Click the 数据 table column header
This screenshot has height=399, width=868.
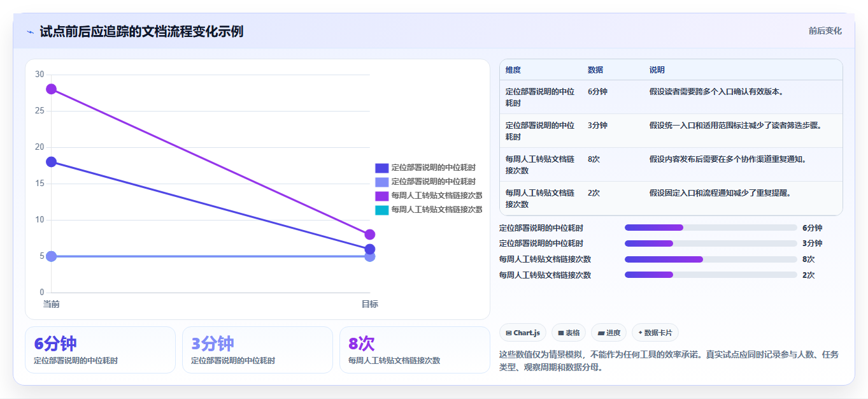(x=595, y=70)
